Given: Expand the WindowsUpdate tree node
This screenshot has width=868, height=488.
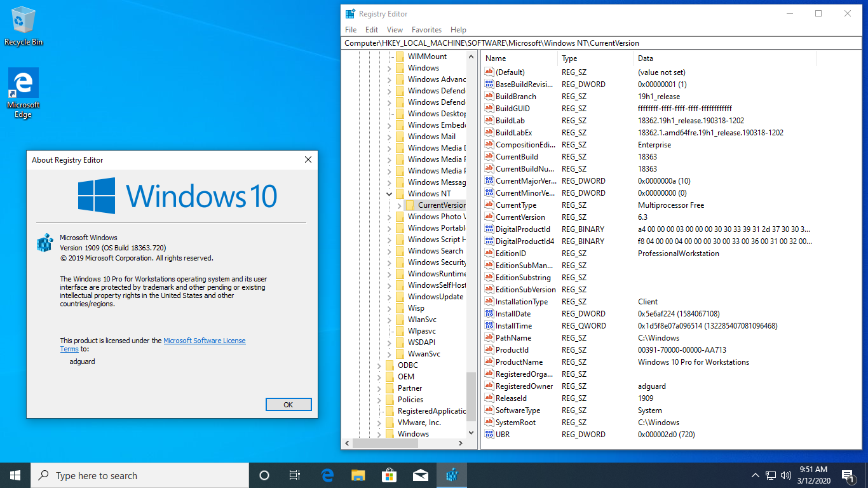Looking at the screenshot, I should click(390, 296).
